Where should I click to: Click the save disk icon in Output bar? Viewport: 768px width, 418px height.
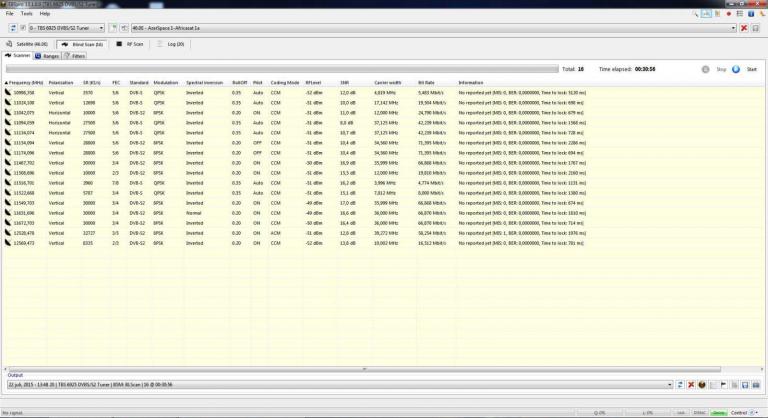pos(746,384)
